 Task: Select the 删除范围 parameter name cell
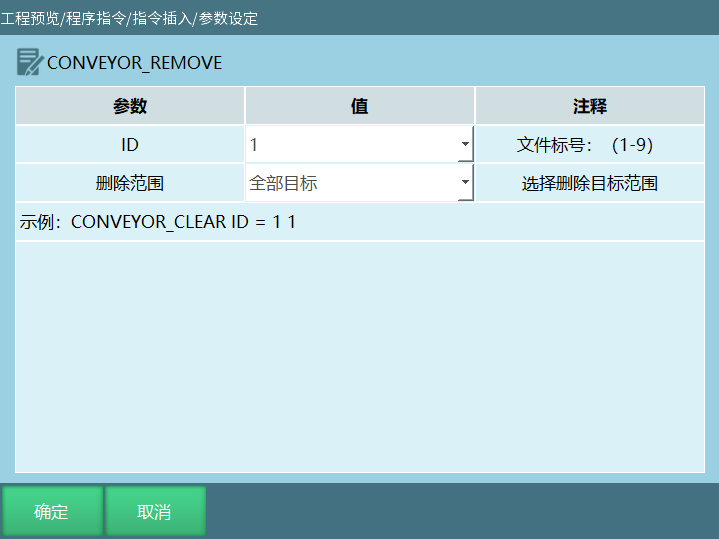[x=130, y=183]
